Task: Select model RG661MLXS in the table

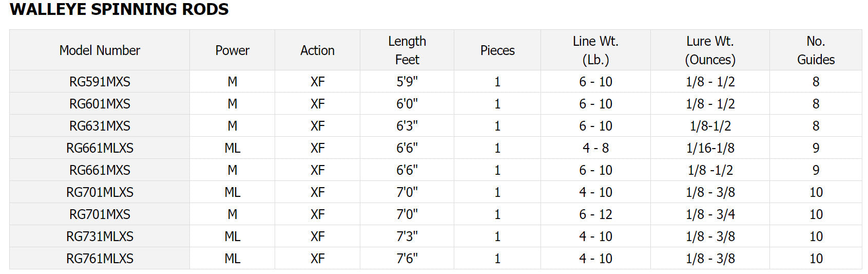Action: (x=100, y=148)
